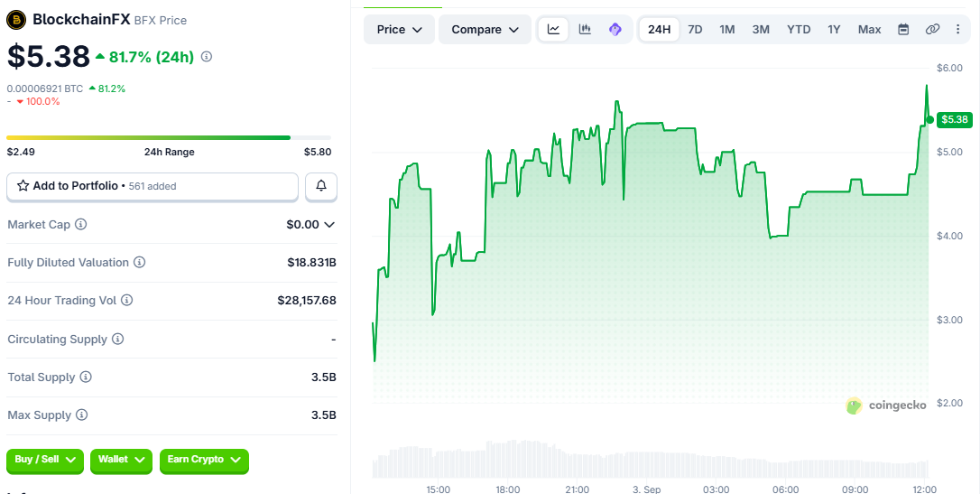
Task: Click the Total Supply 3.5B value
Action: 324,377
